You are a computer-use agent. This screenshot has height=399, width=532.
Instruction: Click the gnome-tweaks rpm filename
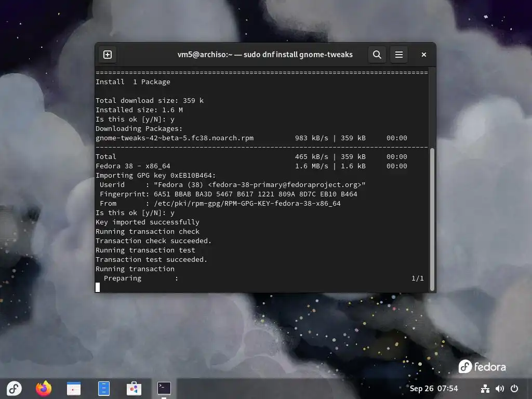[175, 138]
